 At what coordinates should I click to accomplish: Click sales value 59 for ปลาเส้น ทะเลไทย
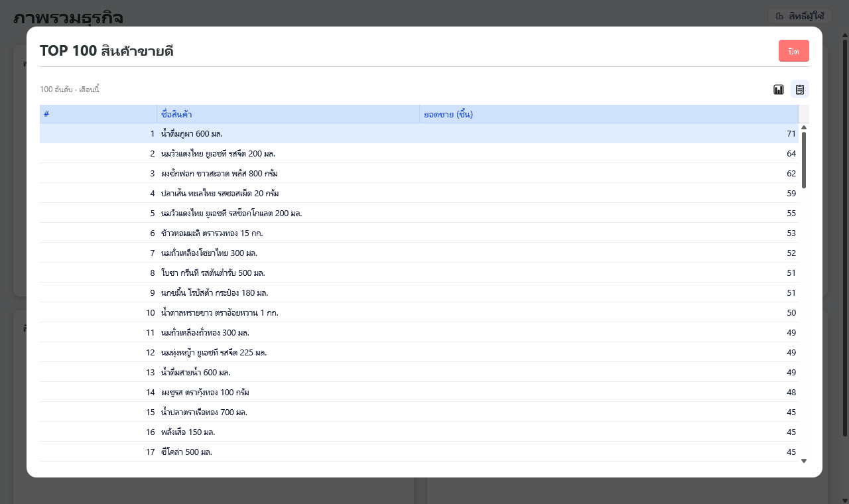[791, 194]
